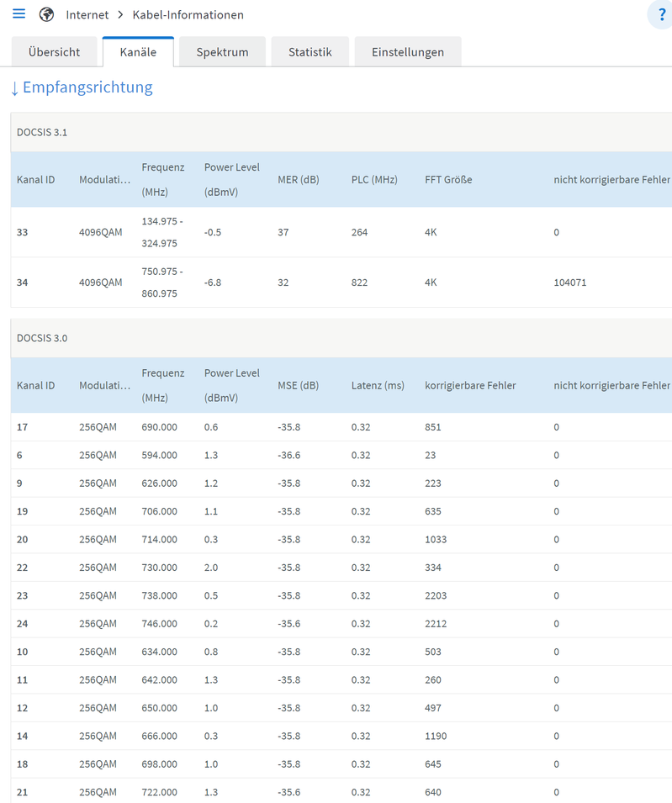
Task: Click the Empfangsrichtung down arrow
Action: coord(14,87)
